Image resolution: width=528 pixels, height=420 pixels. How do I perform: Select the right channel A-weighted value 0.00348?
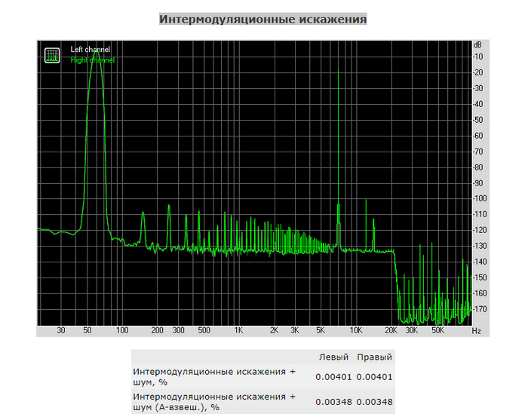(x=374, y=401)
